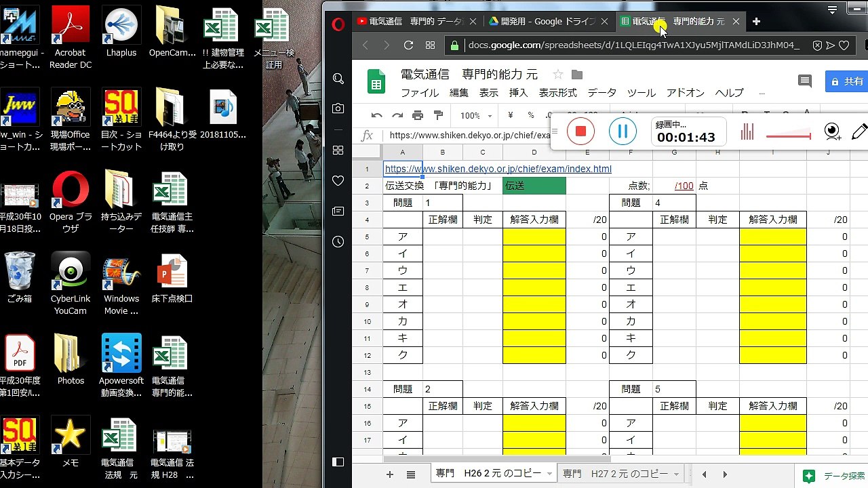Open Opera history clock in sidebar
This screenshot has height=488, width=868.
(x=338, y=242)
